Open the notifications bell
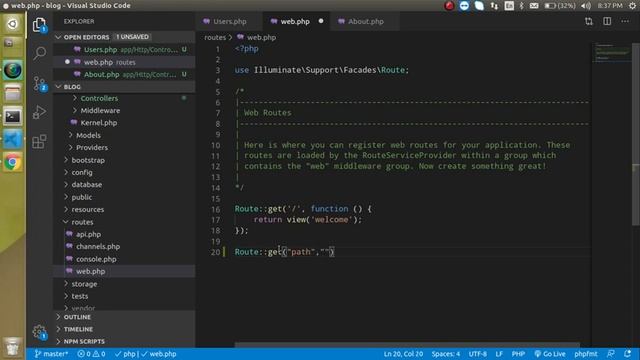This screenshot has height=360, width=640. click(x=628, y=354)
